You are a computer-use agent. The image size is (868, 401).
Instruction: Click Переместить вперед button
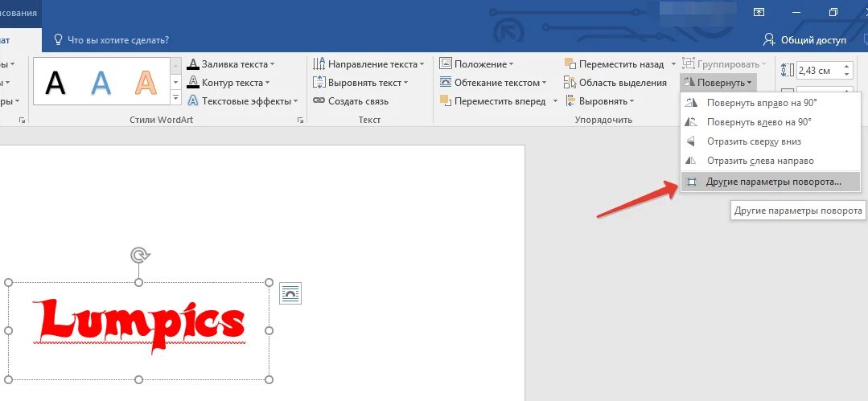click(x=492, y=101)
